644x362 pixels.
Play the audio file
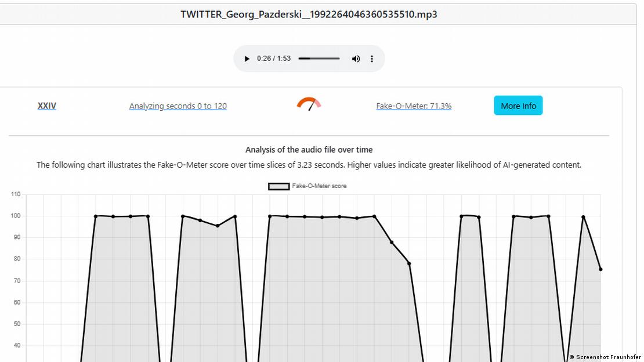coord(247,59)
